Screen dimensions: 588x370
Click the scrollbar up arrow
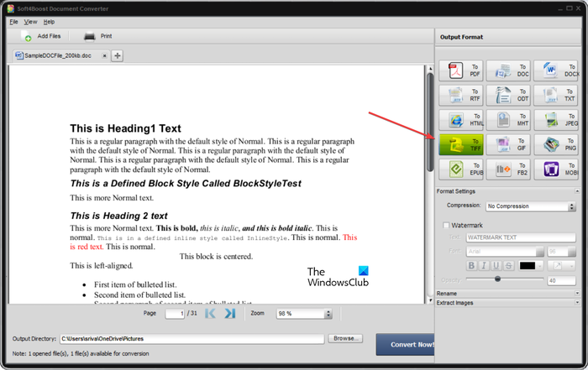430,69
